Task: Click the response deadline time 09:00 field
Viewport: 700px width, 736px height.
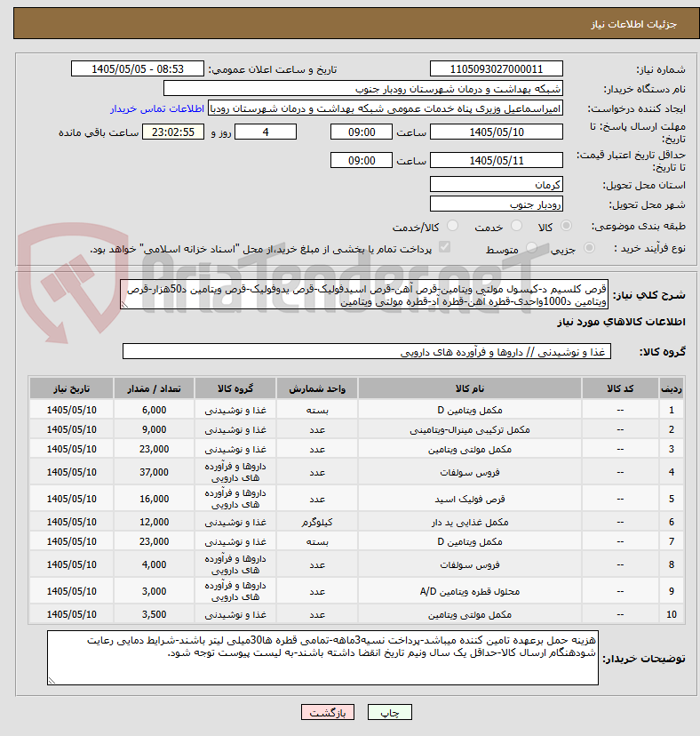Action: [362, 132]
